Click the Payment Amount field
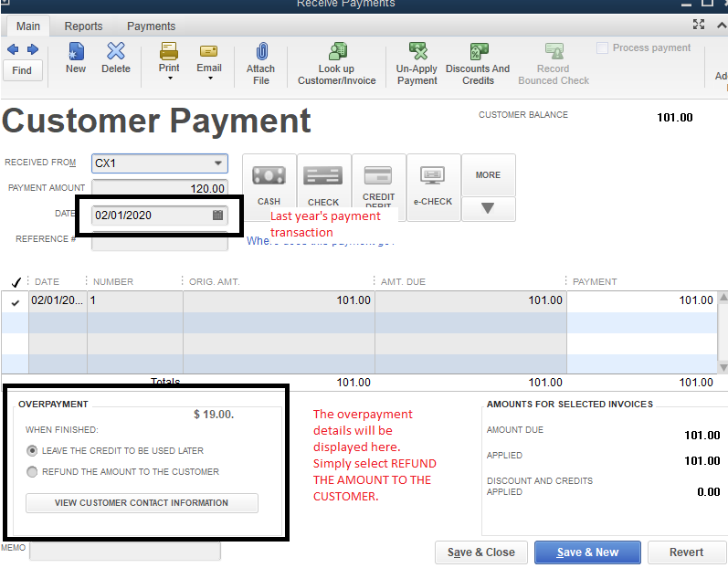This screenshot has height=568, width=728. [x=160, y=188]
